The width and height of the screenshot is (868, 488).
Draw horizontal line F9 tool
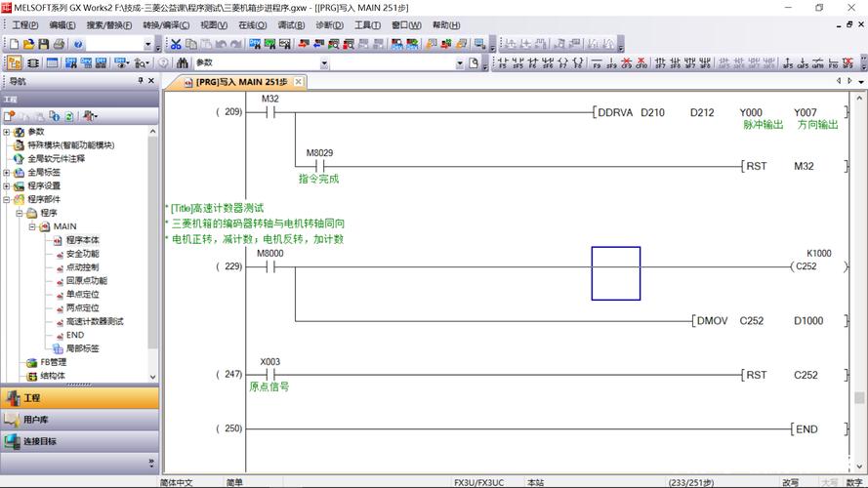597,63
